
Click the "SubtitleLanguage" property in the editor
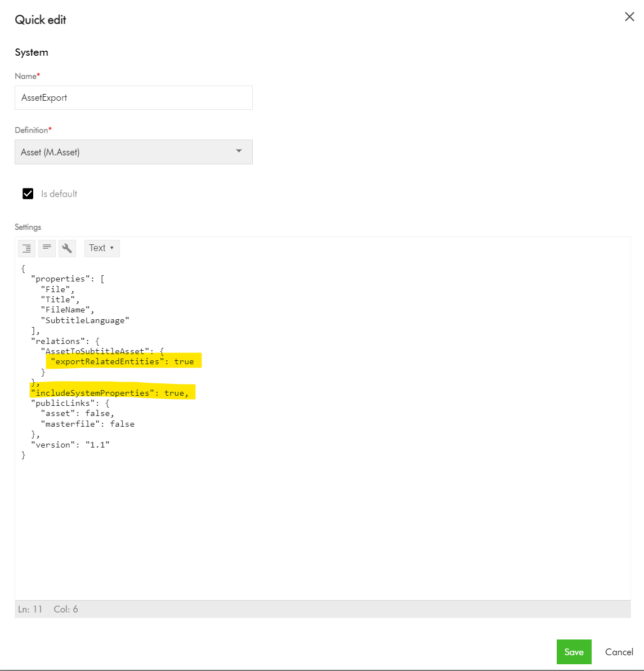pyautogui.click(x=85, y=320)
